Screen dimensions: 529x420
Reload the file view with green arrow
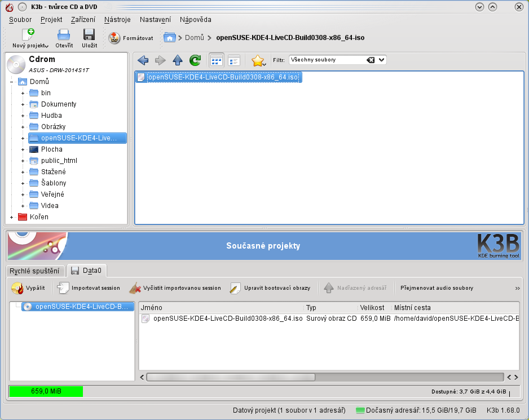[x=195, y=60]
